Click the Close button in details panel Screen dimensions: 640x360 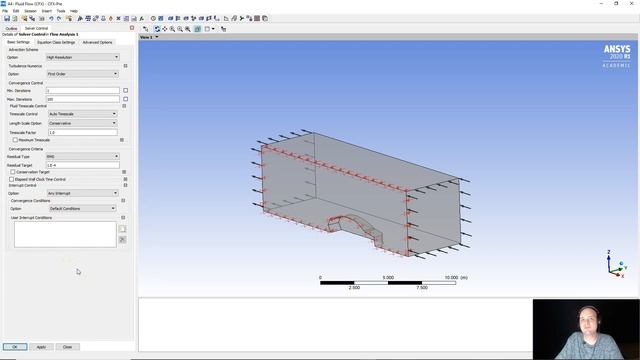pyautogui.click(x=67, y=347)
